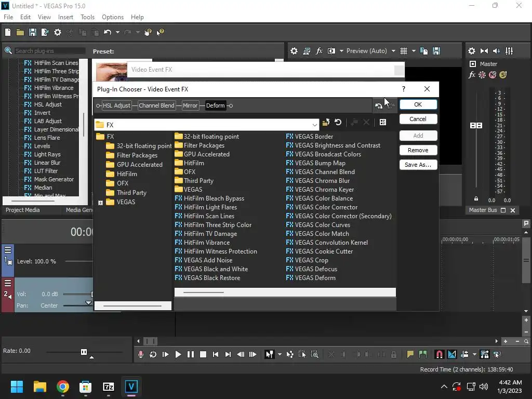
Task: Select HSL Adjust in the plug-in chain
Action: [x=116, y=105]
